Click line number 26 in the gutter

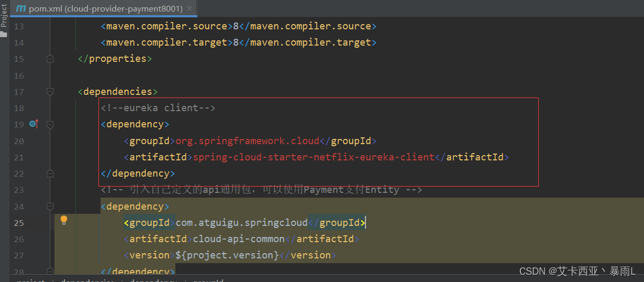click(18, 239)
